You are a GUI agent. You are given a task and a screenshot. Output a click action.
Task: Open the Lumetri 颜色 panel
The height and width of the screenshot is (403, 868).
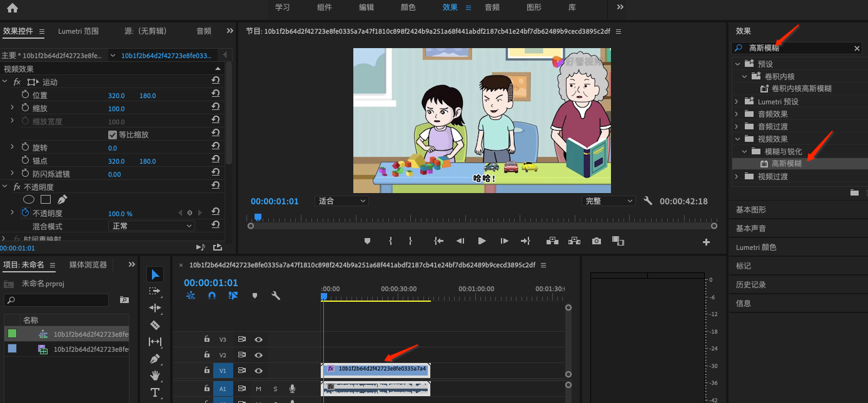[x=756, y=247]
